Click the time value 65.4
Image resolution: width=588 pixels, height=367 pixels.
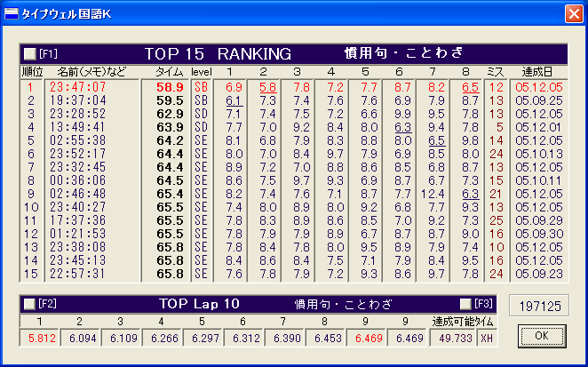coord(170,194)
